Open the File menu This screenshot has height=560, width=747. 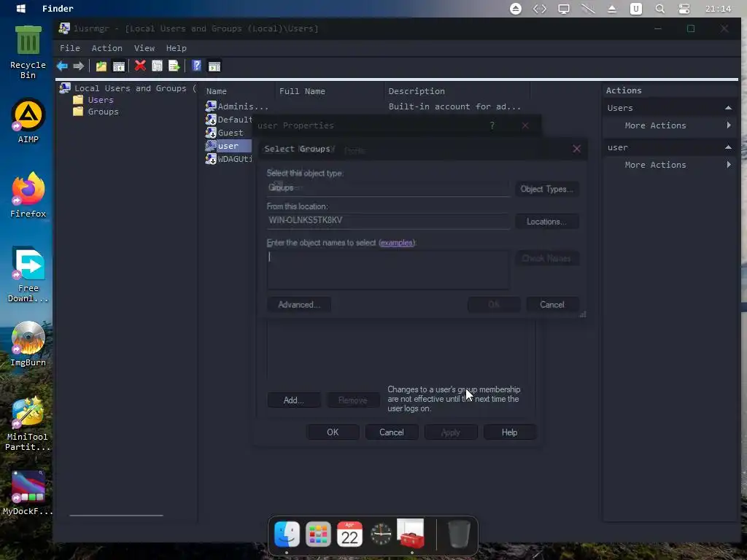click(x=69, y=48)
